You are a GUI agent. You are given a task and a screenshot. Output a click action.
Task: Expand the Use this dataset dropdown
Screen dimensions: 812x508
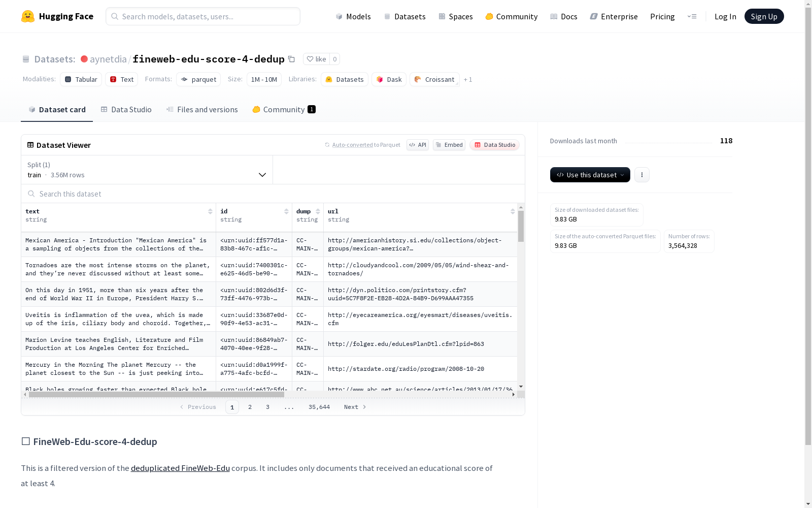click(590, 175)
